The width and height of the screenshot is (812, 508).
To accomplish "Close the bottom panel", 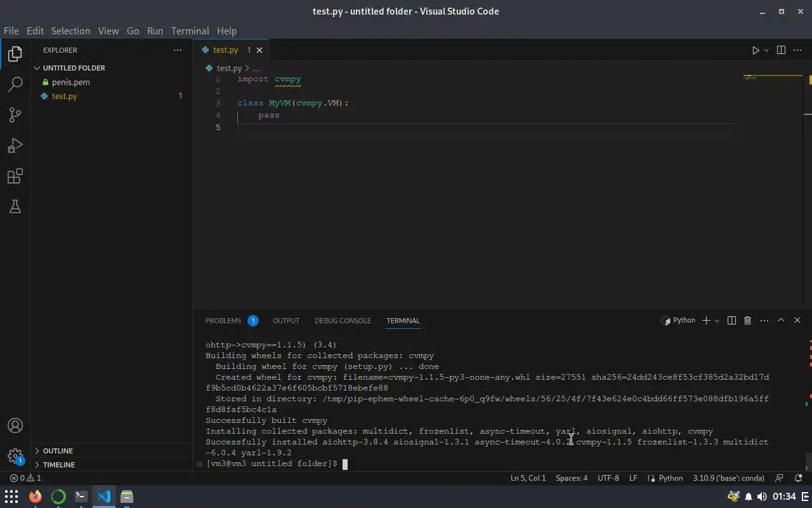I will pyautogui.click(x=797, y=321).
